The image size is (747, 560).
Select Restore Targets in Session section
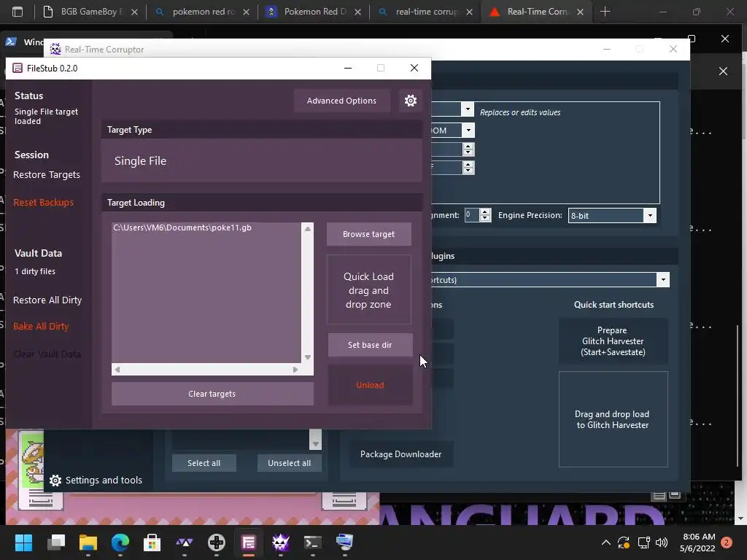pyautogui.click(x=47, y=175)
